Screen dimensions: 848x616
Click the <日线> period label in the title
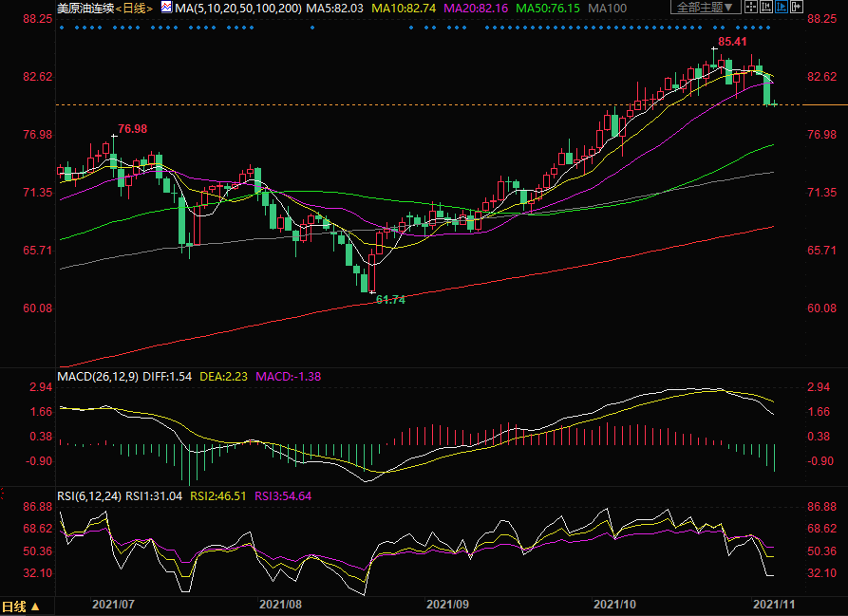click(133, 8)
